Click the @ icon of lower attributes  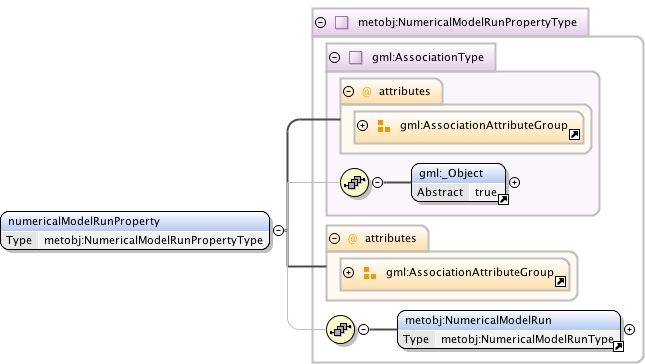tap(352, 239)
